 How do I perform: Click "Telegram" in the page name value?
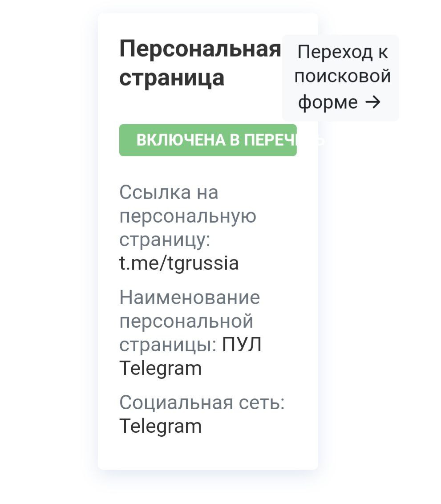(160, 368)
